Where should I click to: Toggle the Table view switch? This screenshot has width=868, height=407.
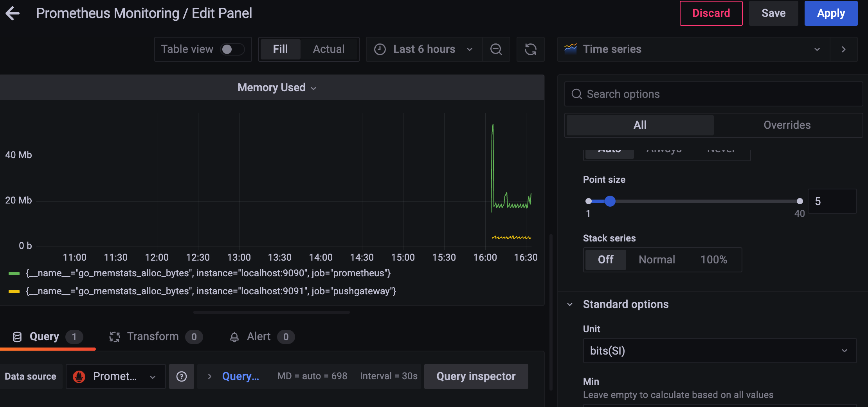pos(232,49)
